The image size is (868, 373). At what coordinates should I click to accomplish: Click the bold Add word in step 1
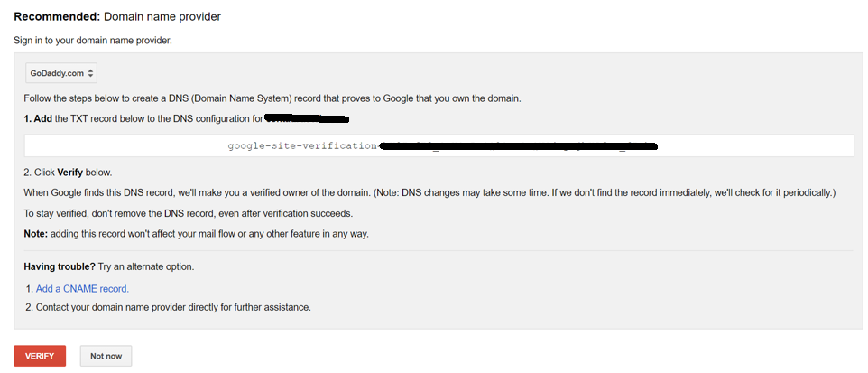coord(43,118)
